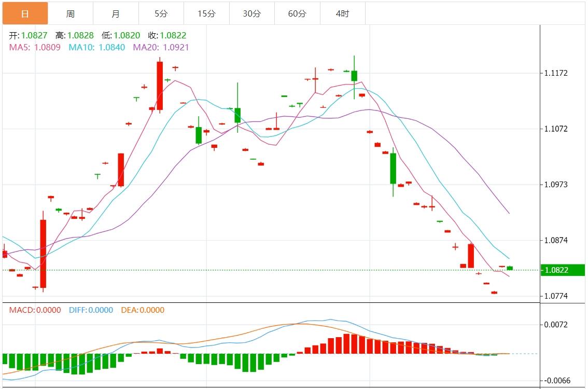The height and width of the screenshot is (389, 588).
Task: Click the 0.0072 MACD axis label
Action: tap(555, 325)
